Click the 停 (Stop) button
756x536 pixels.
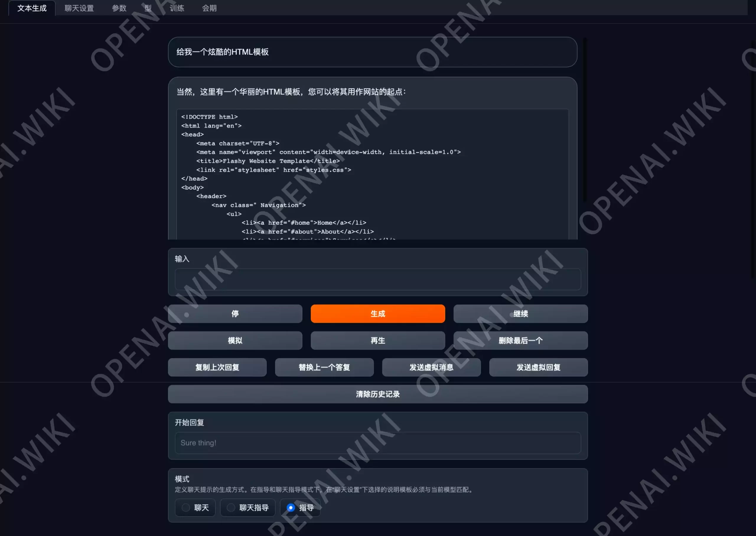(235, 314)
